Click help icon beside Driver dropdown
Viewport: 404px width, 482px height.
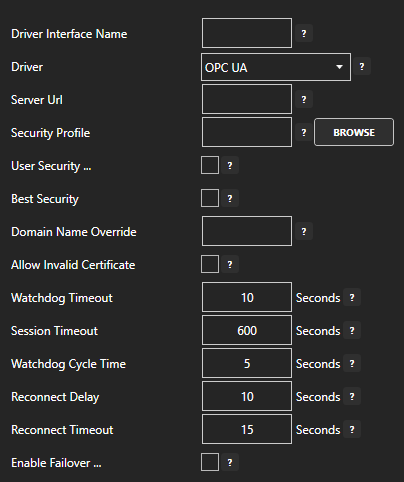[x=362, y=67]
